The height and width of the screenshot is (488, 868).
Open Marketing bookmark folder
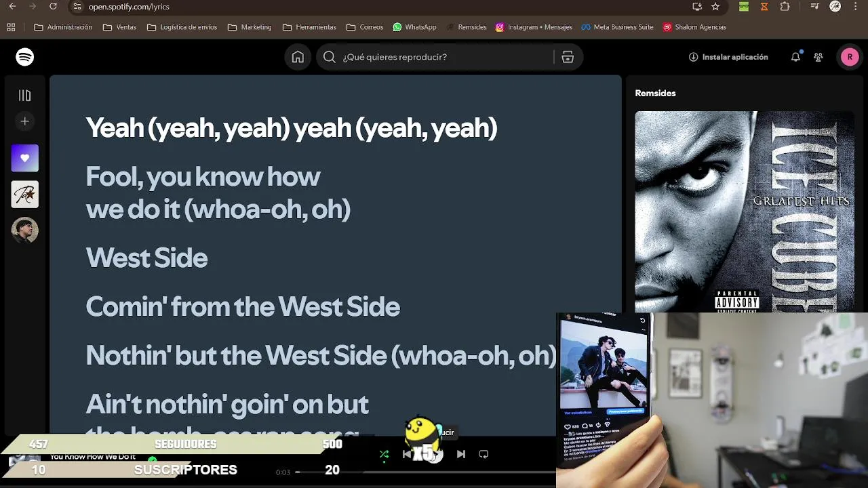tap(250, 27)
